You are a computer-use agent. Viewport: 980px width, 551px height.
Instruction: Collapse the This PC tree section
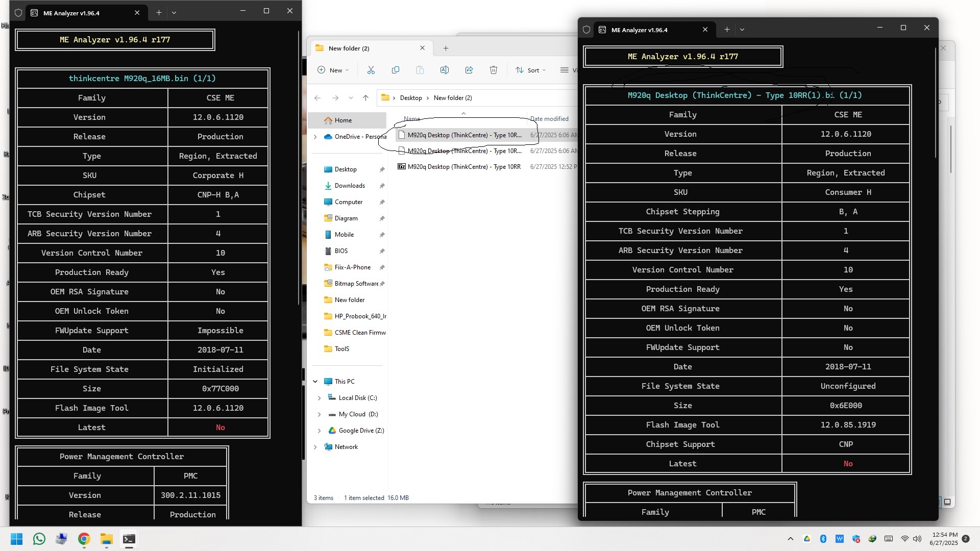[315, 382]
